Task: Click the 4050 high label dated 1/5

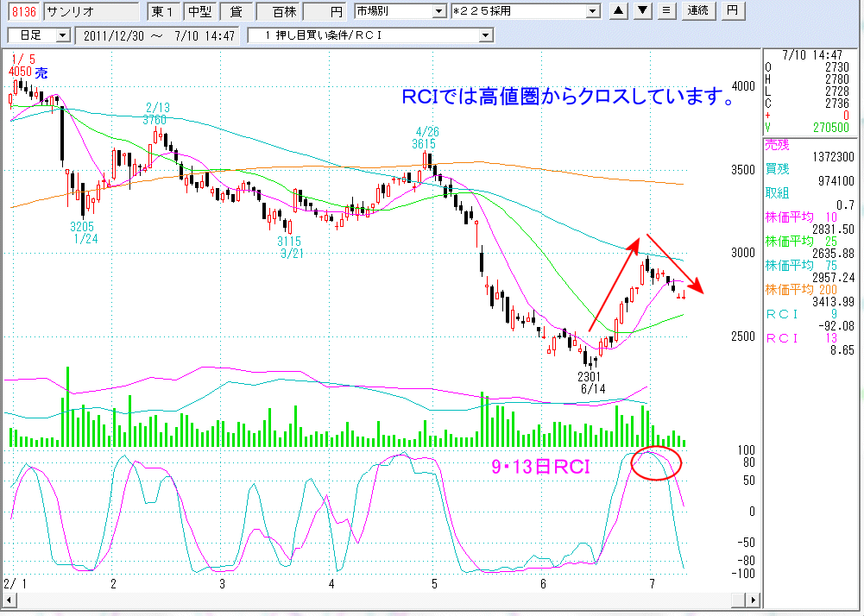Action: coord(21,72)
